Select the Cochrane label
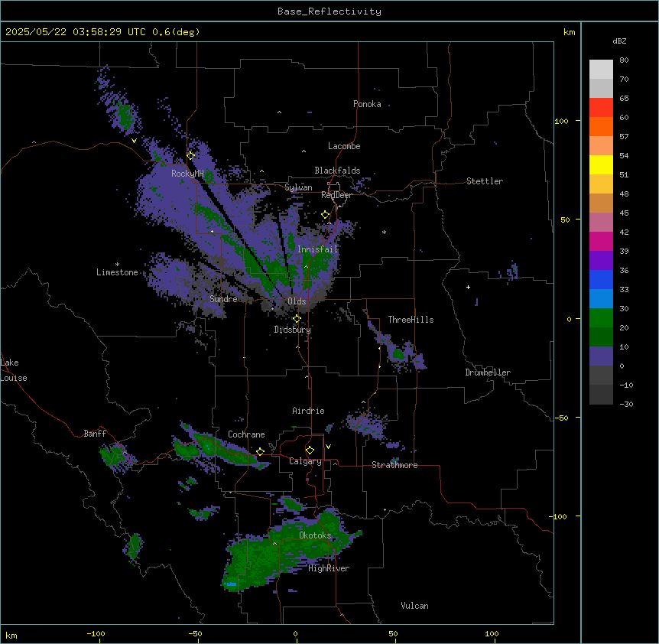This screenshot has height=644, width=659. (x=246, y=434)
